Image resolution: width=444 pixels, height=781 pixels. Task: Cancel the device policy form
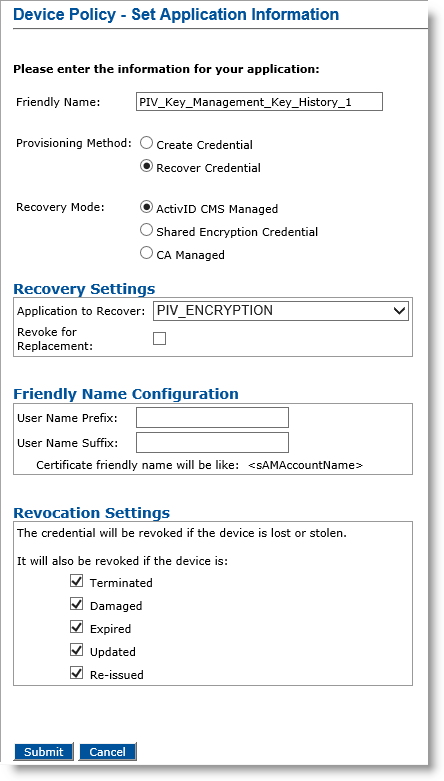pos(107,752)
